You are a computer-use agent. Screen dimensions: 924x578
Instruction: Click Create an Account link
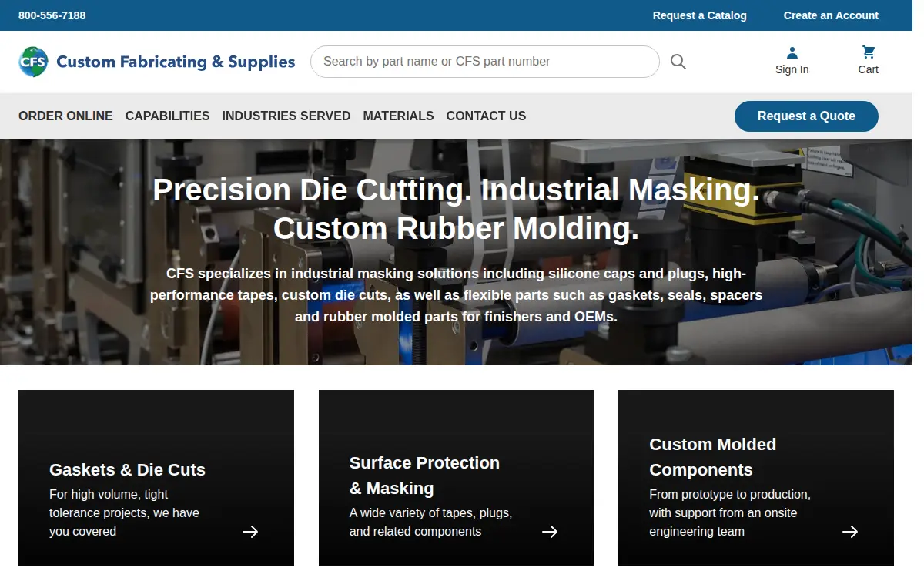point(831,15)
